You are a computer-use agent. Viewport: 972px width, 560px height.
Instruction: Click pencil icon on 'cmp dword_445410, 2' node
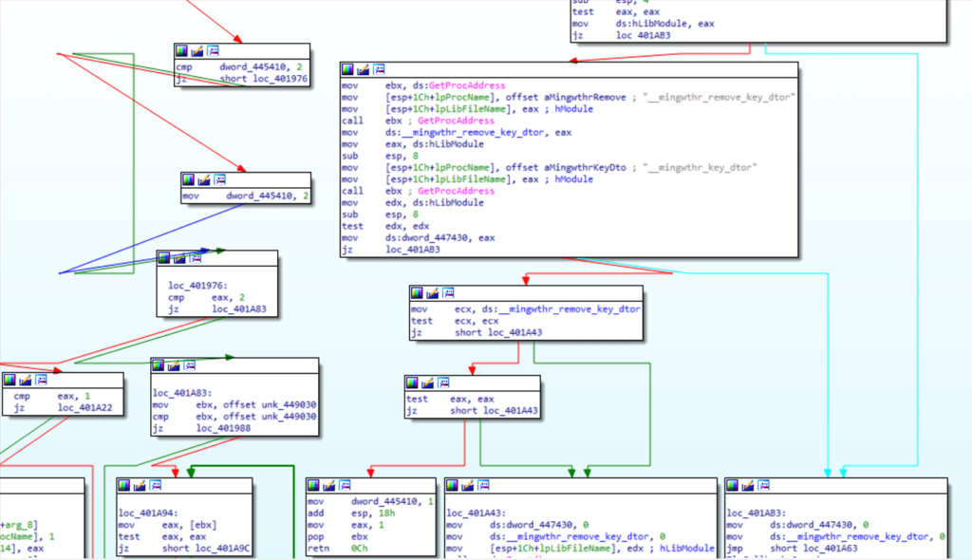coord(197,51)
